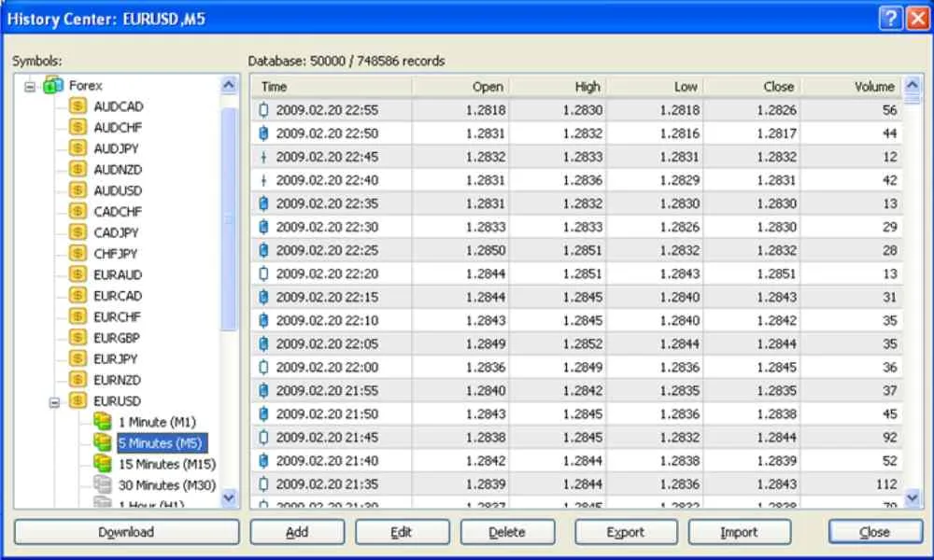Collapse the Forex tree node
The height and width of the screenshot is (560, 934).
pyautogui.click(x=30, y=86)
